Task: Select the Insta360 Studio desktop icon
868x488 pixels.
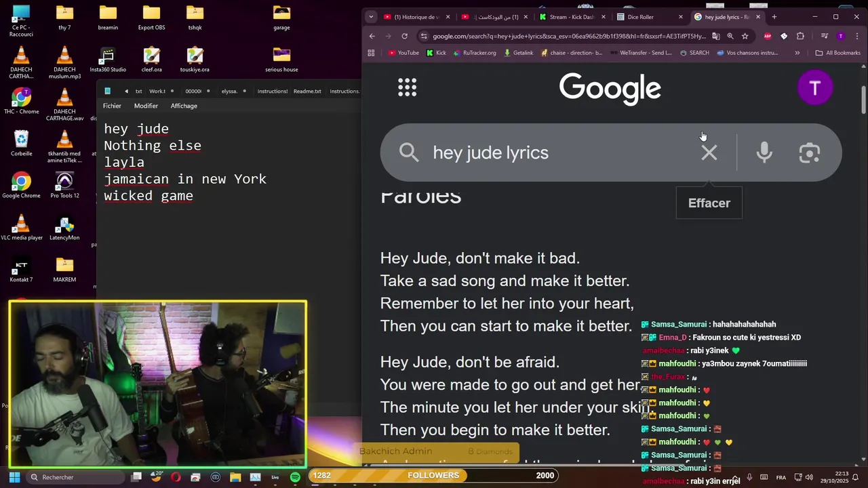Action: [x=108, y=59]
